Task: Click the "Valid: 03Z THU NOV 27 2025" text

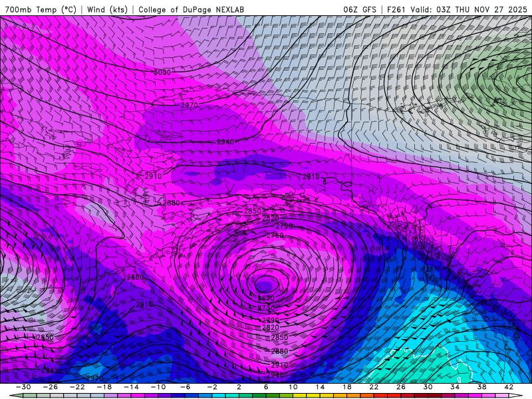Action: click(469, 9)
